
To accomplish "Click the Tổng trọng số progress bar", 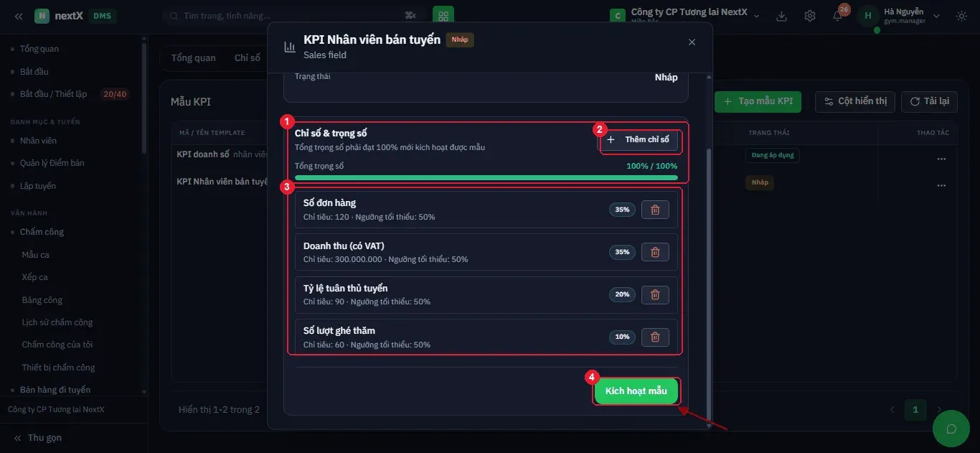I will point(486,177).
